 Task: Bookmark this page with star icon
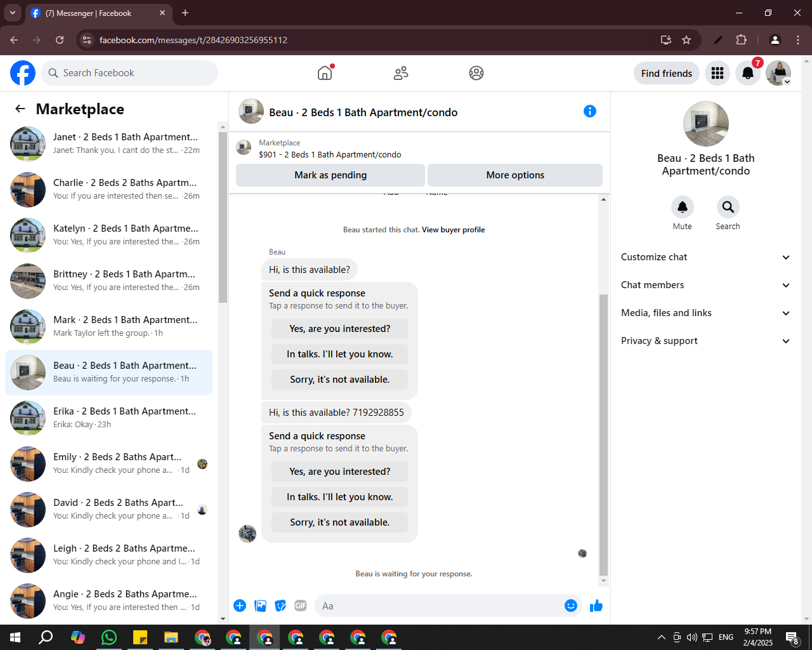point(686,40)
